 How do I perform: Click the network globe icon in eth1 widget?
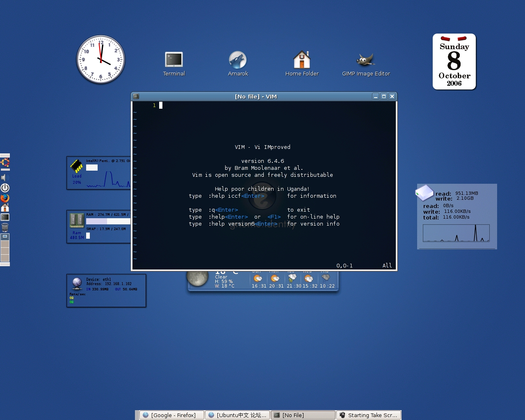pyautogui.click(x=77, y=283)
